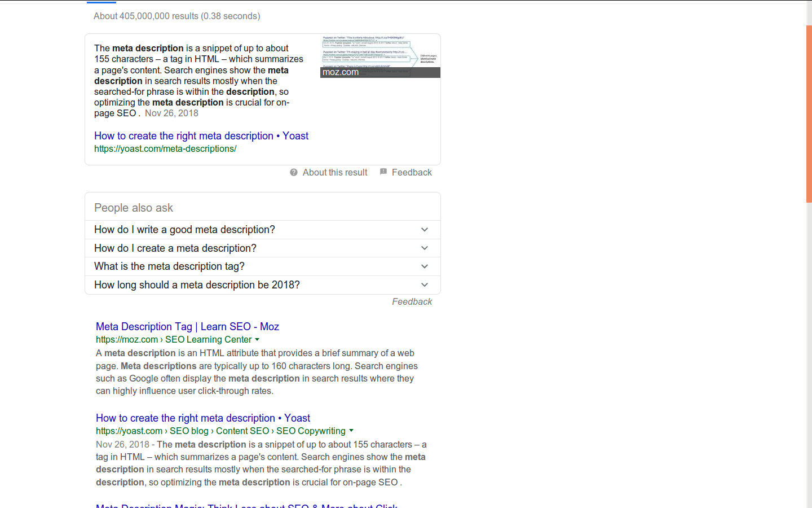Viewport: 812px width, 508px height.
Task: Visit https://yoast.com/meta-descriptions/ green URL in snippet
Action: tap(165, 148)
